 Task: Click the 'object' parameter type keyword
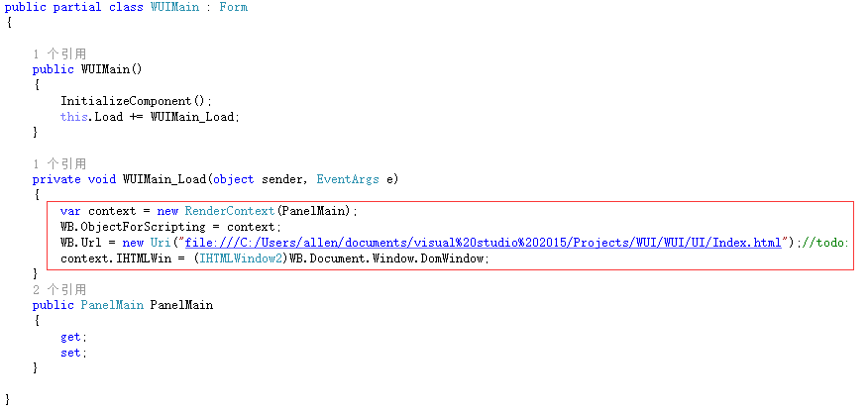[234, 179]
